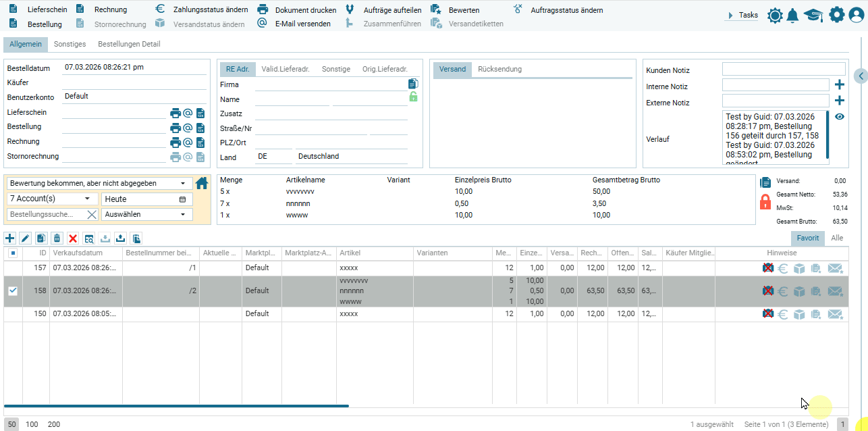868x431 pixels.
Task: Select the Rücksendung tab
Action: click(499, 69)
